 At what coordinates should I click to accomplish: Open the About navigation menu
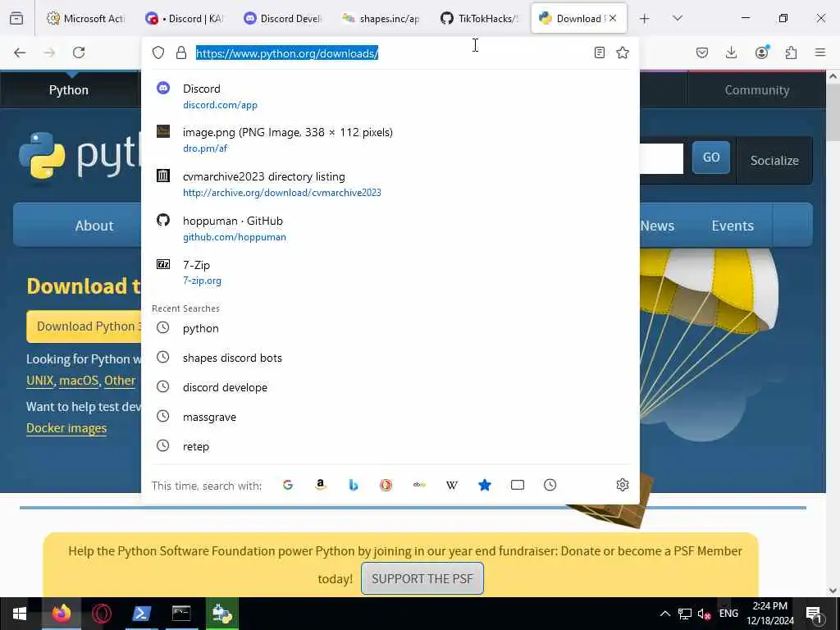tap(94, 226)
